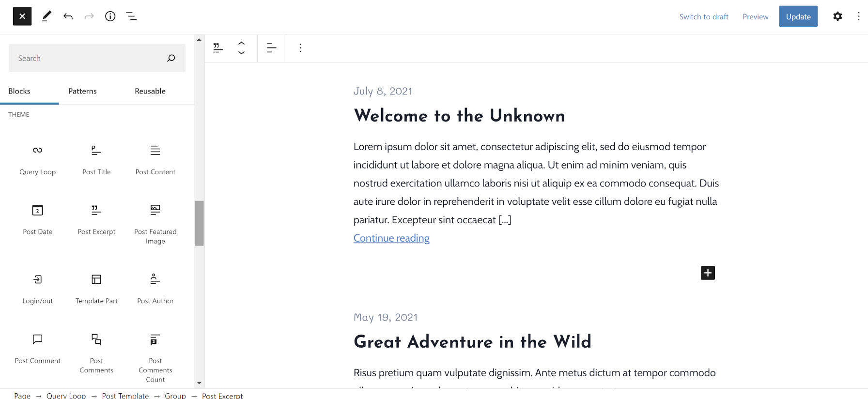Open block toolbar more options

300,48
